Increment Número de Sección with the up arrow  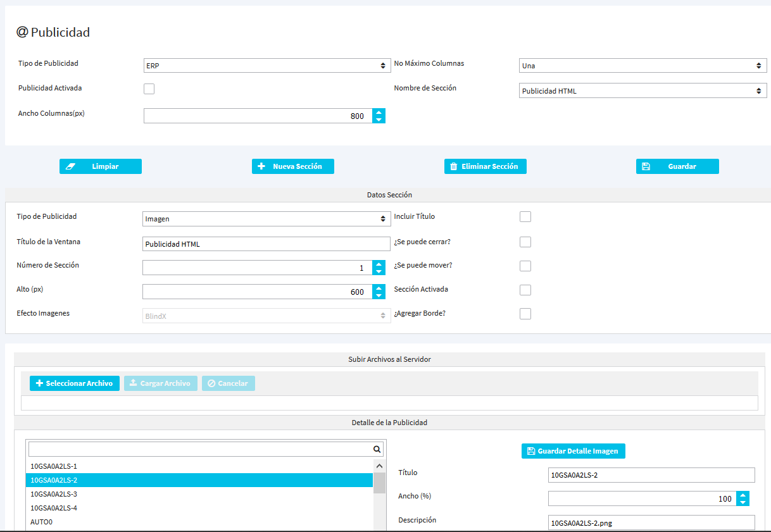coord(379,264)
